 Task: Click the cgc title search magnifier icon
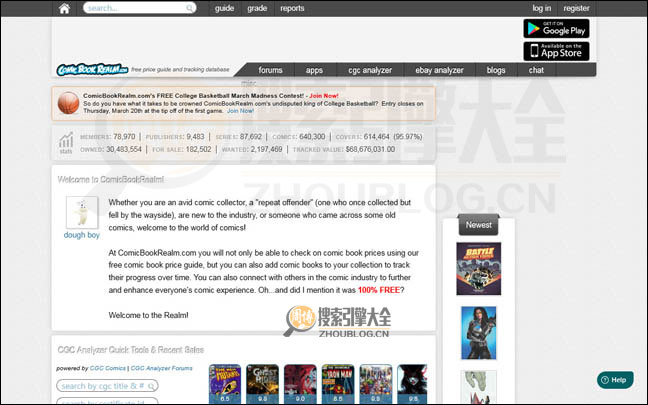tap(151, 386)
